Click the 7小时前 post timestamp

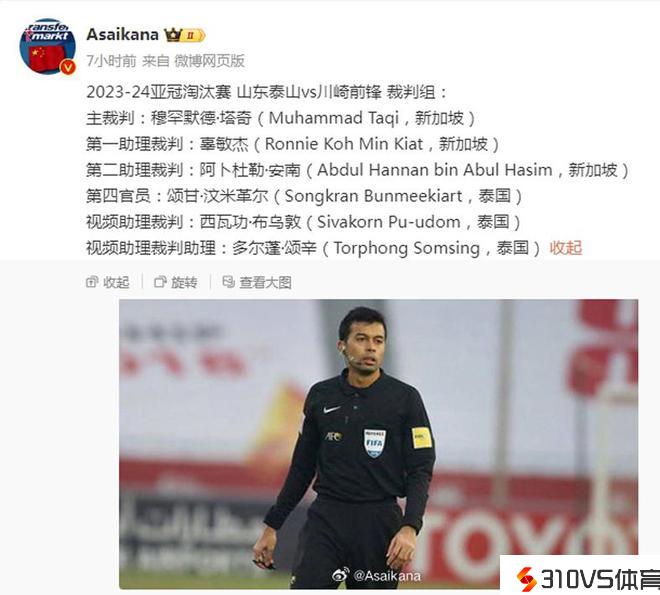pos(111,61)
